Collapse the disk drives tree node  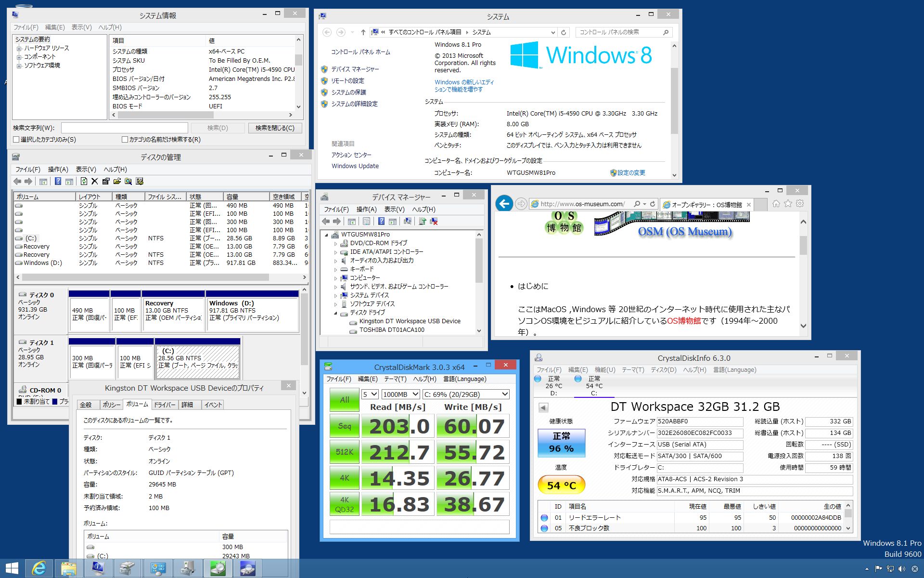click(336, 313)
